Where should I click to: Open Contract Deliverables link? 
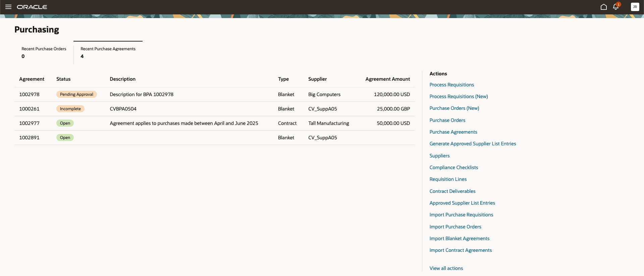452,191
